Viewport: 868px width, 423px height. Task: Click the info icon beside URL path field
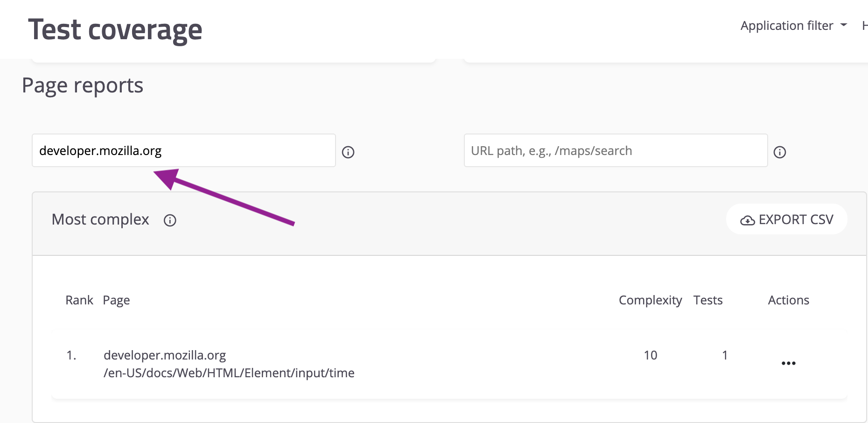point(780,152)
